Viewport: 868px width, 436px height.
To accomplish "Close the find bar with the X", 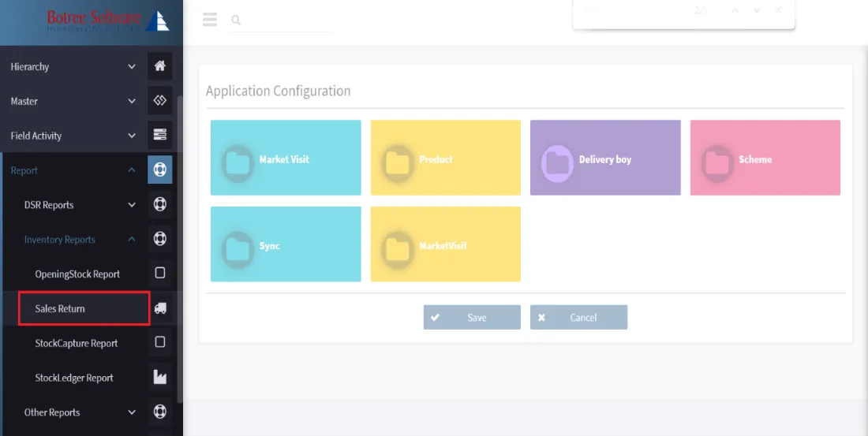I will tap(778, 10).
